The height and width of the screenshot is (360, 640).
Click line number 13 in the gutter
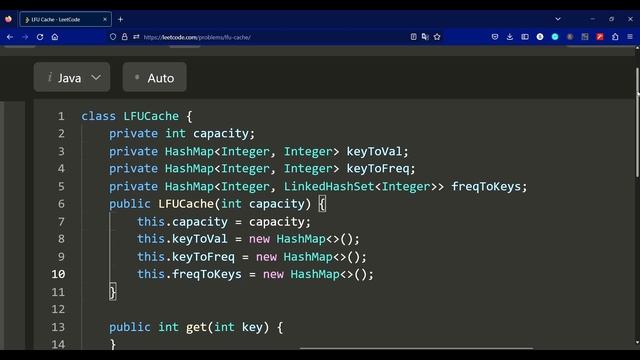58,327
